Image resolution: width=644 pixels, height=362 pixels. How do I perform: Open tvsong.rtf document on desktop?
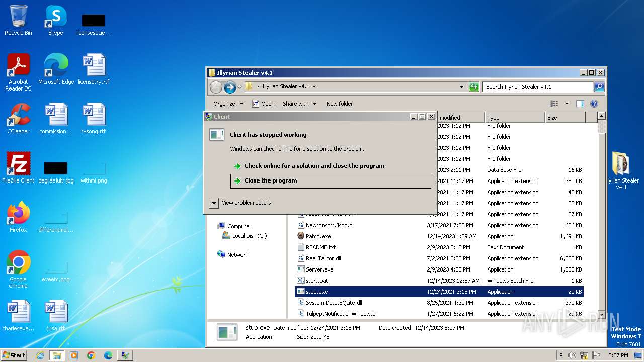(x=94, y=119)
